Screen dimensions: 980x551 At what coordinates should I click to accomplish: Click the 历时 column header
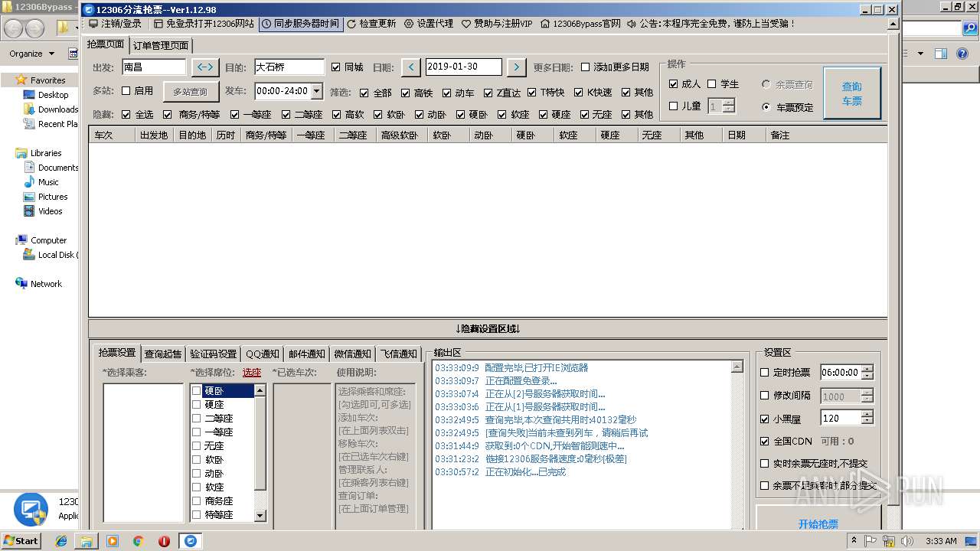[x=225, y=135]
